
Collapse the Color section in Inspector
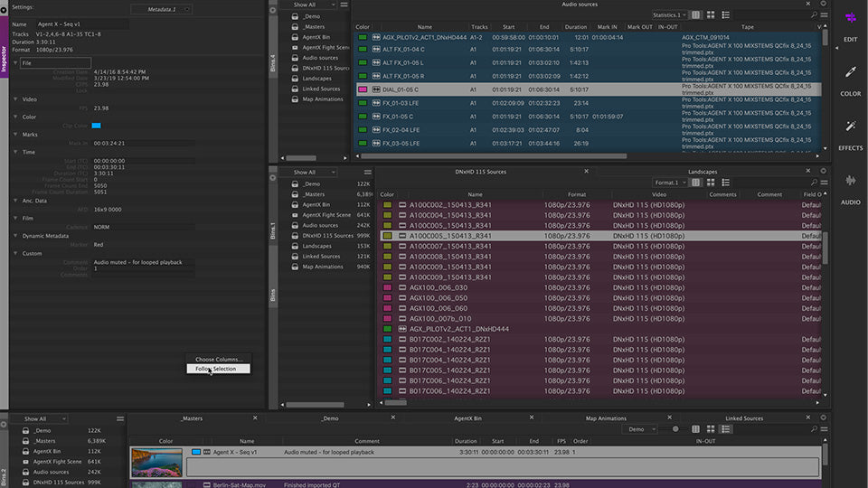click(x=15, y=117)
